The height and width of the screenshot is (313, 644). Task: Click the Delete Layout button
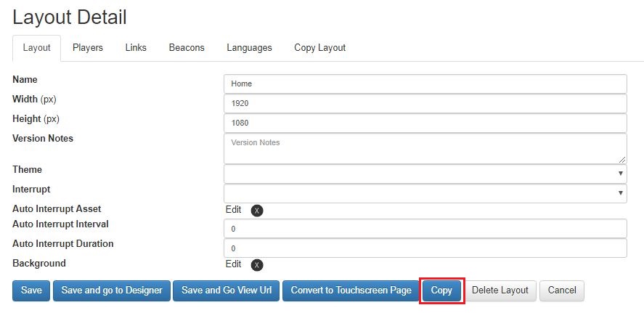point(500,290)
